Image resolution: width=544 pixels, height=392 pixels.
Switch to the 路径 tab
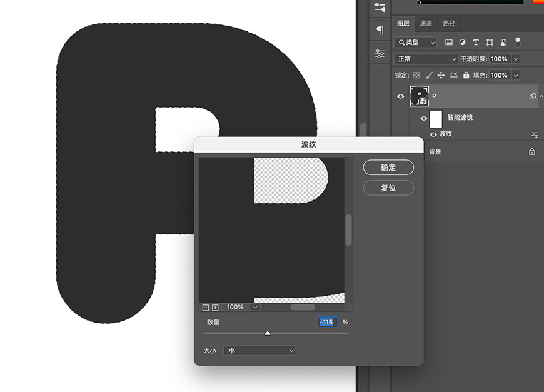[x=449, y=23]
